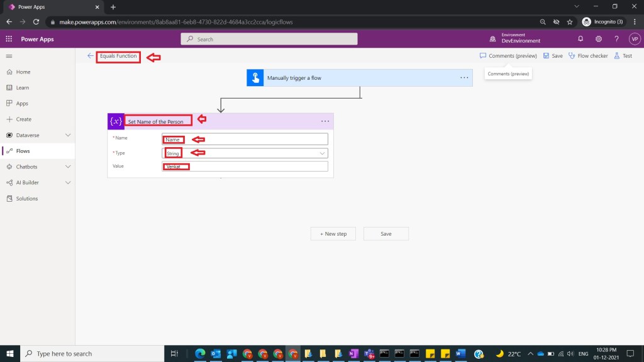Screen dimensions: 644x362
Task: Click the Value field containing Venkat
Action: 245,167
